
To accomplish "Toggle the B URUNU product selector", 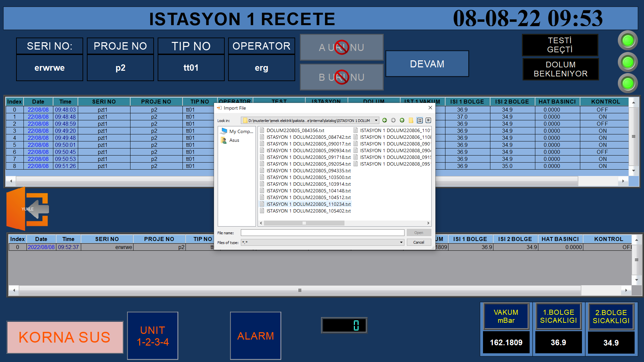I will coord(341,77).
